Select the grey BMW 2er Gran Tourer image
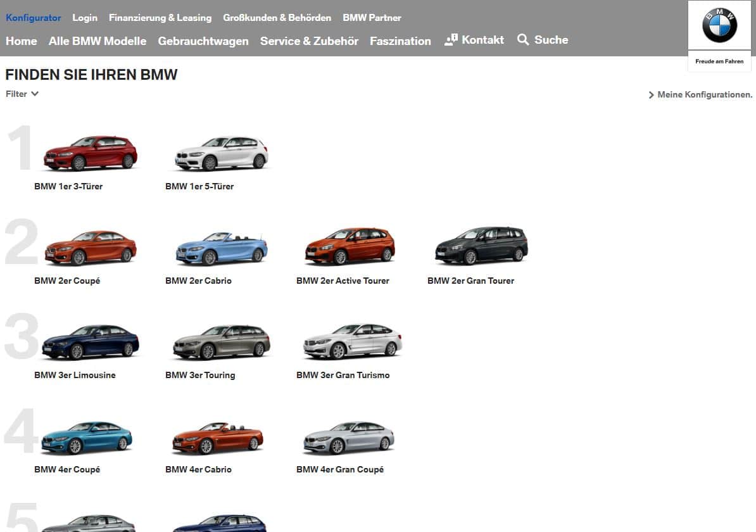The height and width of the screenshot is (532, 756). pyautogui.click(x=481, y=245)
